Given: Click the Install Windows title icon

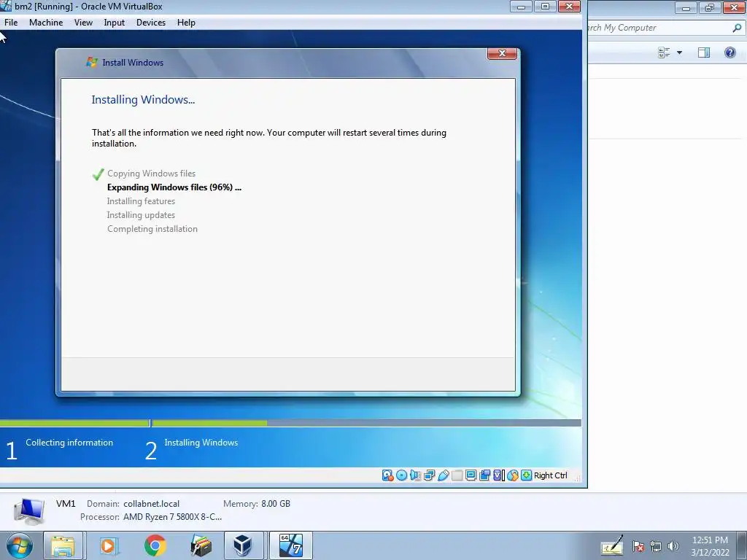Looking at the screenshot, I should (x=91, y=63).
